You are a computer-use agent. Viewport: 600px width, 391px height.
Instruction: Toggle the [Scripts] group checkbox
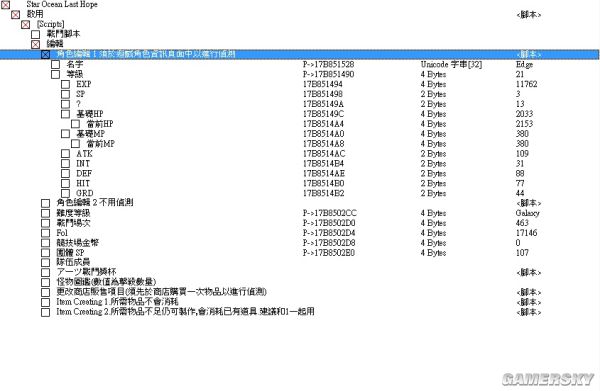tap(25, 24)
